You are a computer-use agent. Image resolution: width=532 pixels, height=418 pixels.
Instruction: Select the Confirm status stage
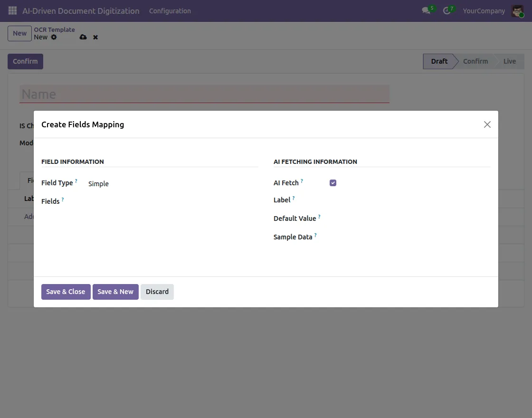(475, 61)
